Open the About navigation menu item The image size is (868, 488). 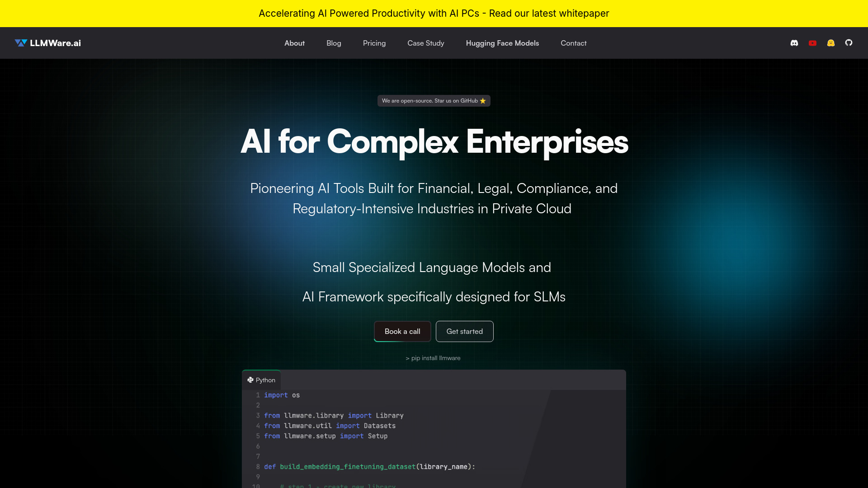[x=294, y=43]
